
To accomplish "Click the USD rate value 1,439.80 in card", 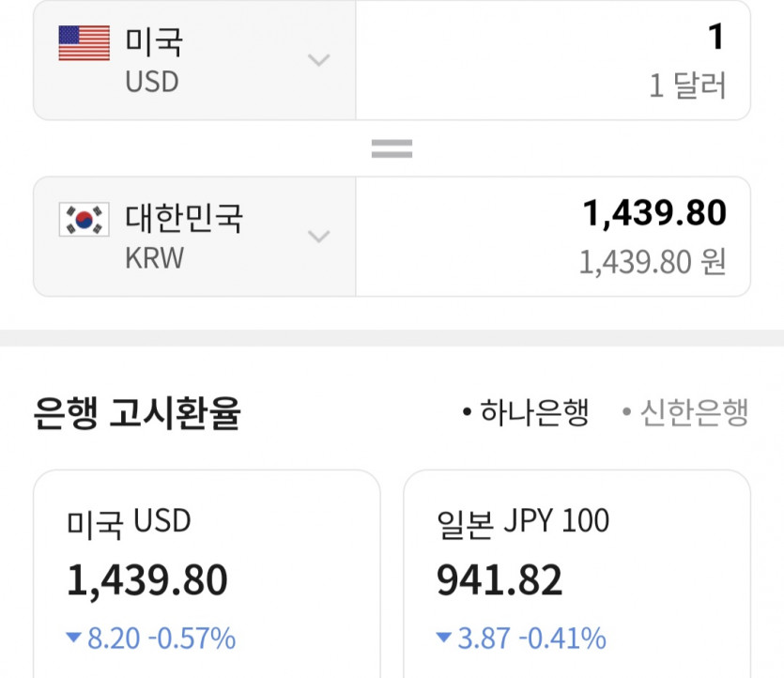I will click(147, 581).
